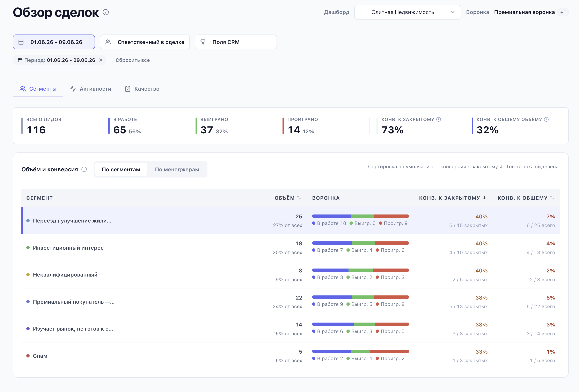Click calendar icon in date range field
The height and width of the screenshot is (392, 579).
coord(21,42)
